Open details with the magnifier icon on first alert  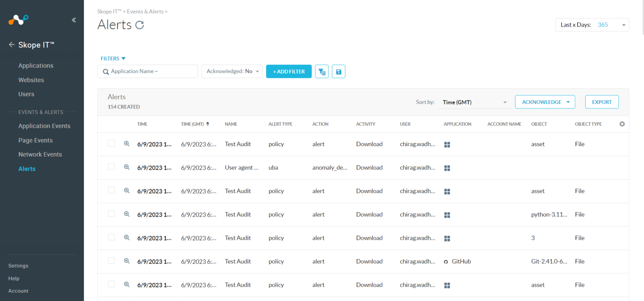click(x=127, y=144)
